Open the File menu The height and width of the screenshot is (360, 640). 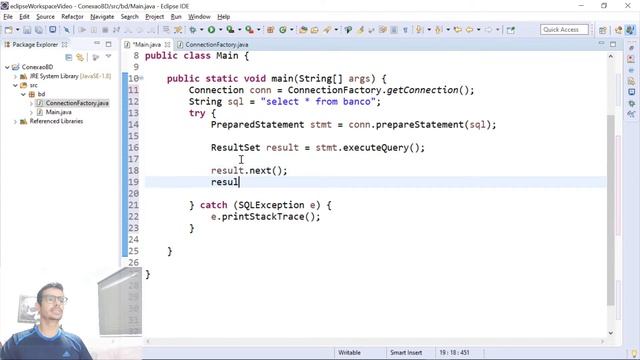8,17
